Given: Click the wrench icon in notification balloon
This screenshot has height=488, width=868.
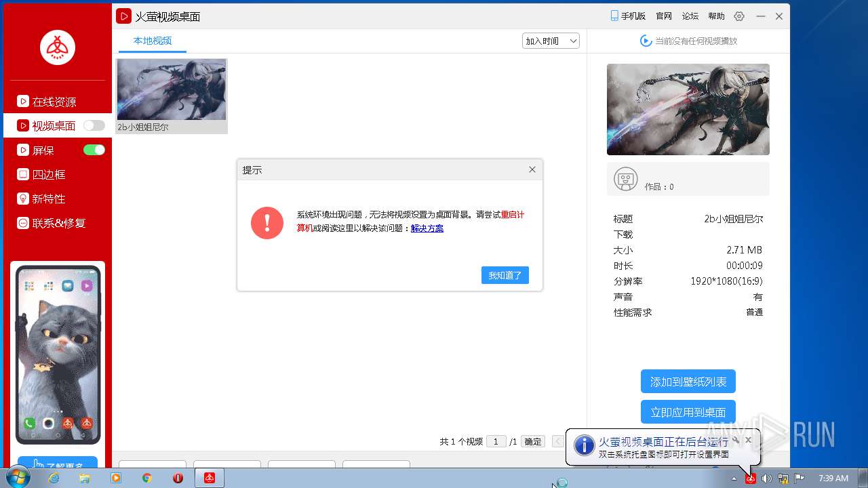Looking at the screenshot, I should click(736, 440).
